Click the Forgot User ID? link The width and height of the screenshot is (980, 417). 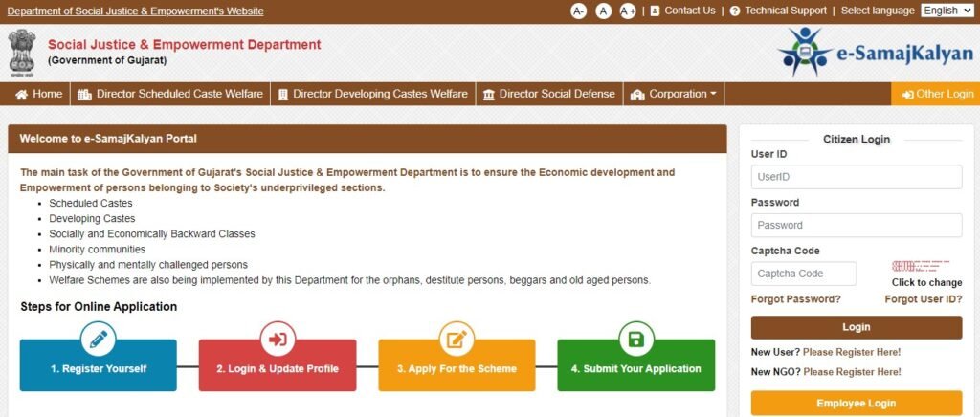[924, 299]
